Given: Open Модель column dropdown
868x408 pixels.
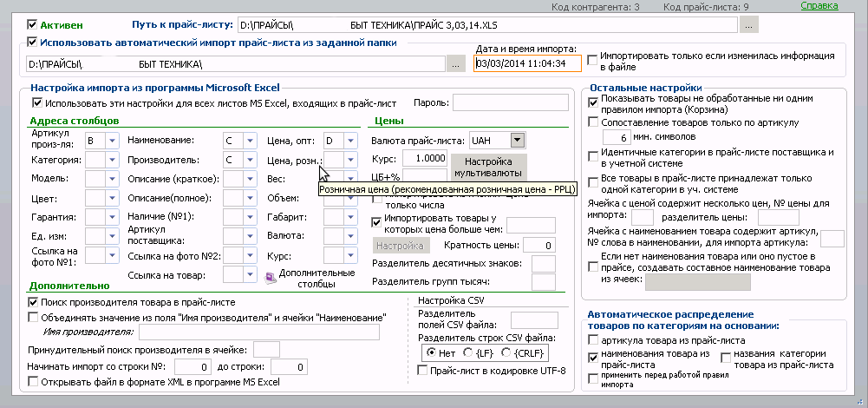Looking at the screenshot, I should [112, 179].
